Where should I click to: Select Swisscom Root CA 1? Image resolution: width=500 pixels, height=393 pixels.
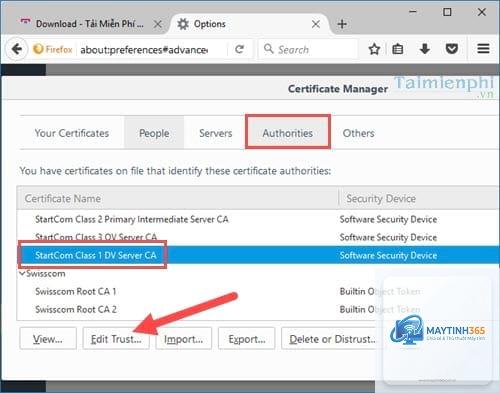[76, 291]
